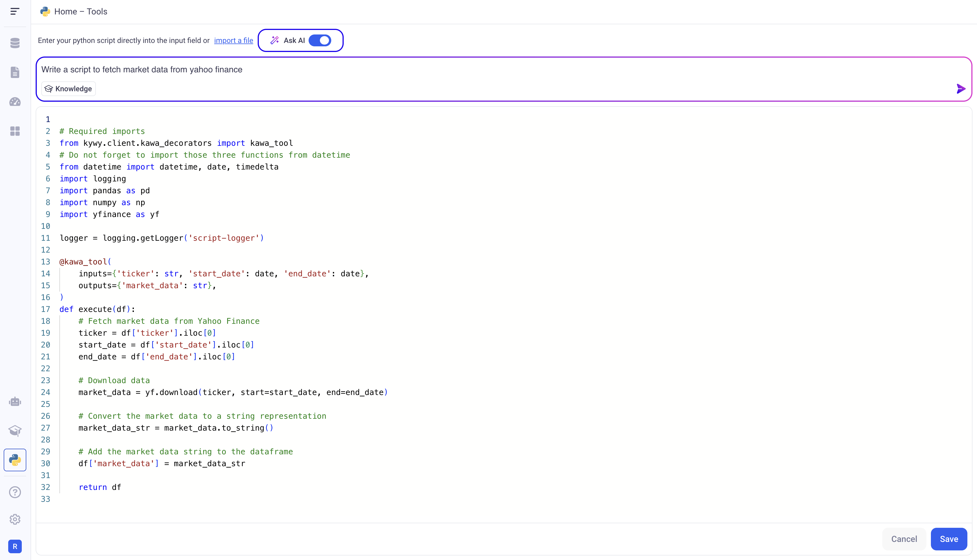
Task: Turn off the Ask AI toggle
Action: click(320, 40)
